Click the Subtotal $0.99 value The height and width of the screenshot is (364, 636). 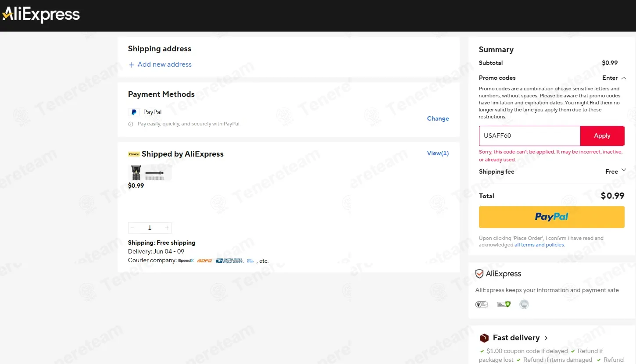[610, 63]
